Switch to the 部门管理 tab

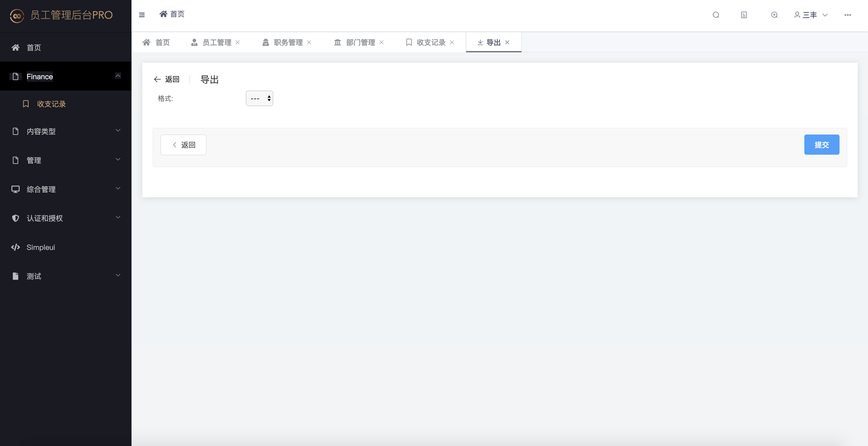[360, 42]
